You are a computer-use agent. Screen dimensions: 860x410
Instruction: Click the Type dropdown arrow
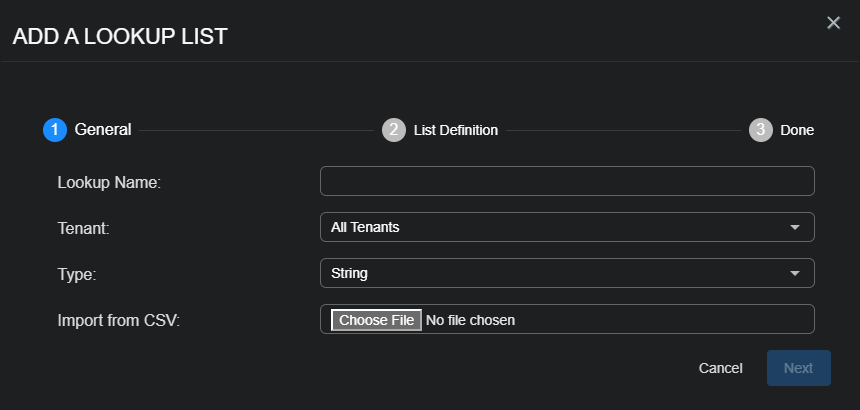tap(795, 273)
